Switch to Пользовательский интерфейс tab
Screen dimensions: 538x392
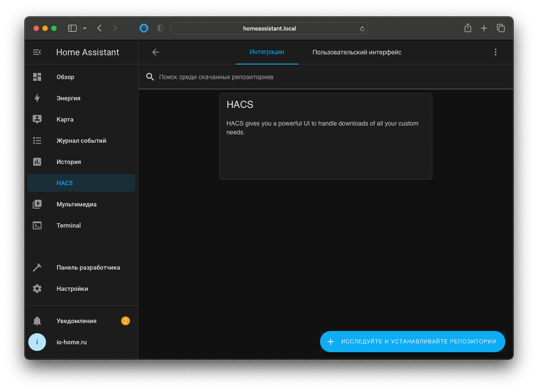tap(357, 52)
